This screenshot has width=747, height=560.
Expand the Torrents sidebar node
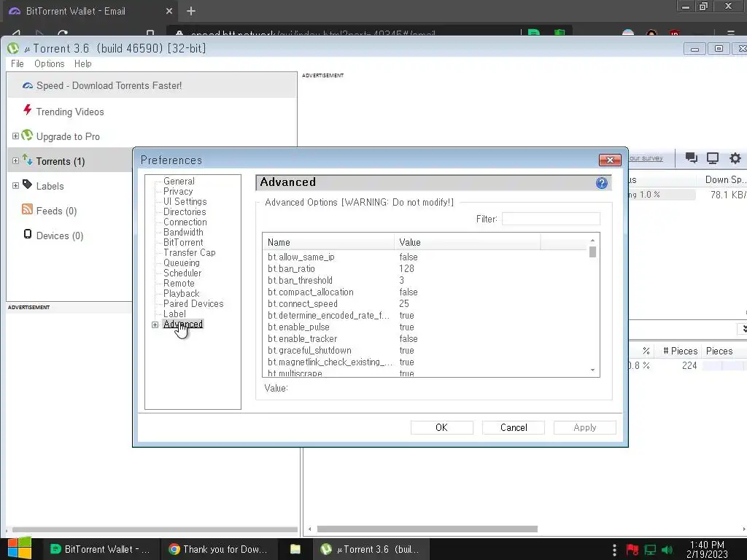coord(16,161)
